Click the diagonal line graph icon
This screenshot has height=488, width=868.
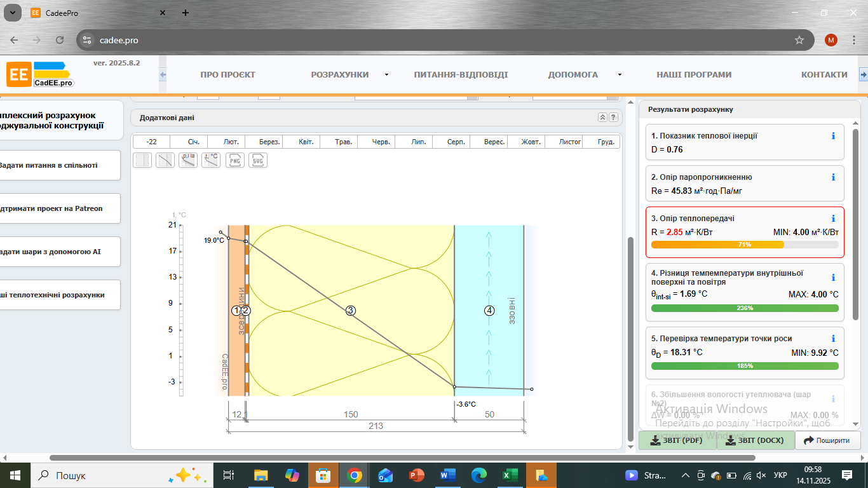(165, 160)
